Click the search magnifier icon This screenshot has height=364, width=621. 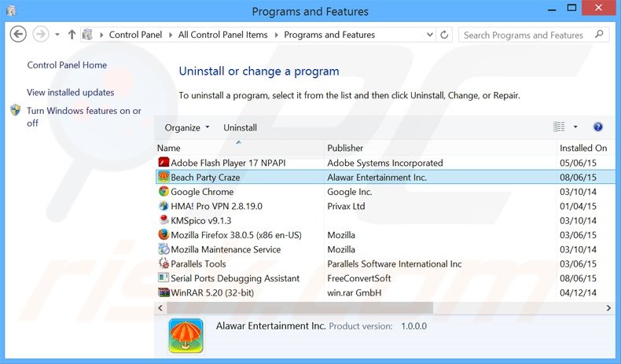click(x=600, y=35)
